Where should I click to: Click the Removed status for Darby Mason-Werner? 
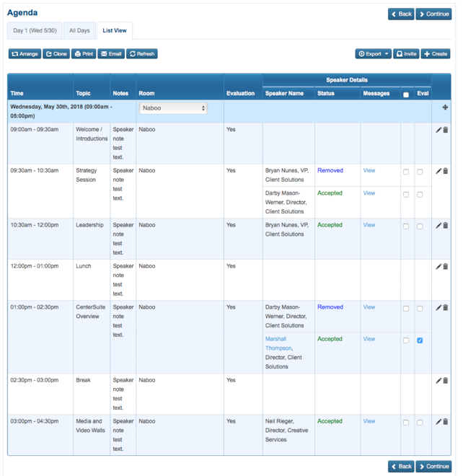click(x=330, y=307)
